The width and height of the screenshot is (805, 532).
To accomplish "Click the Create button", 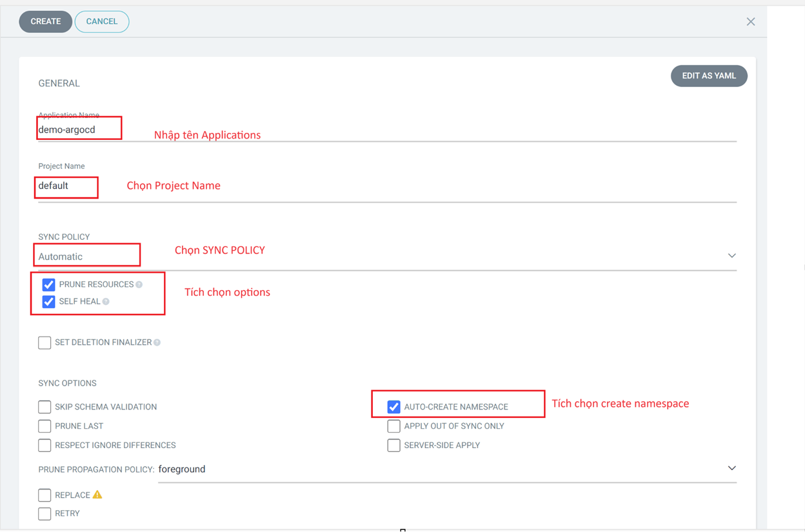I will click(46, 22).
